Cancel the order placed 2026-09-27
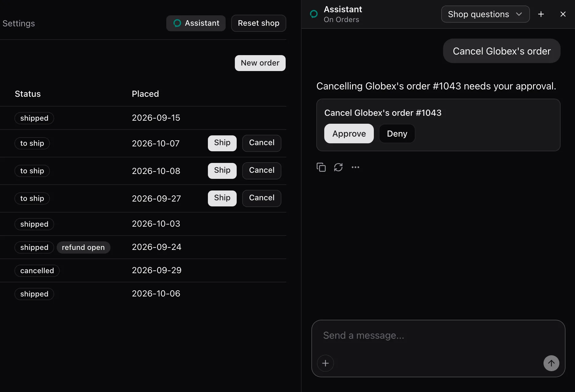Screen dimensions: 575x392 click(x=262, y=198)
